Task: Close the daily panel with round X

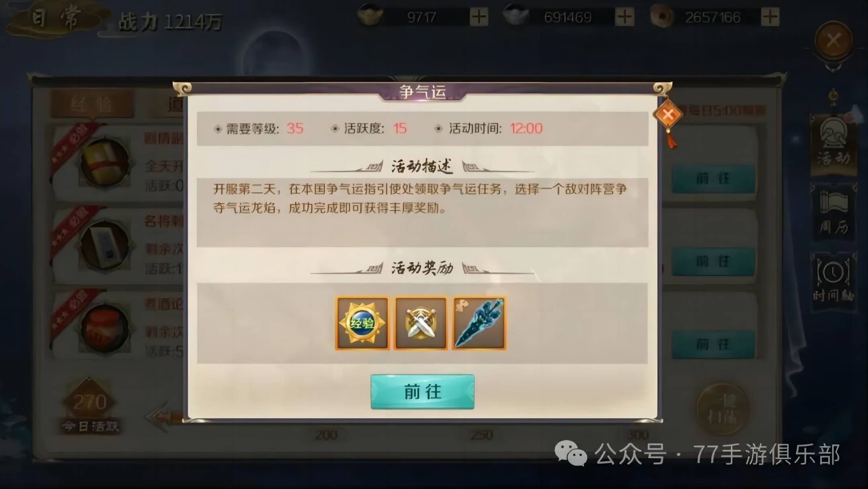Action: (x=833, y=41)
